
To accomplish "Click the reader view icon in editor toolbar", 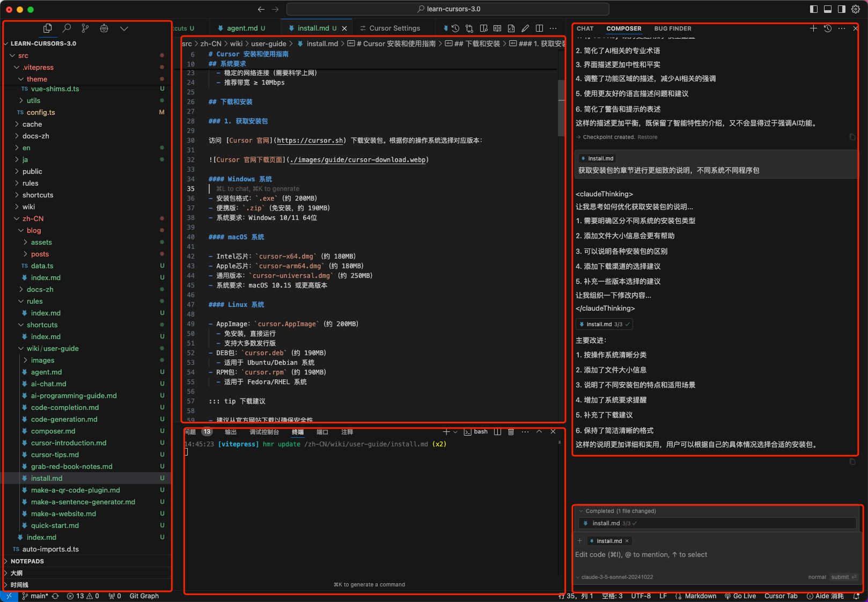I will [x=497, y=28].
